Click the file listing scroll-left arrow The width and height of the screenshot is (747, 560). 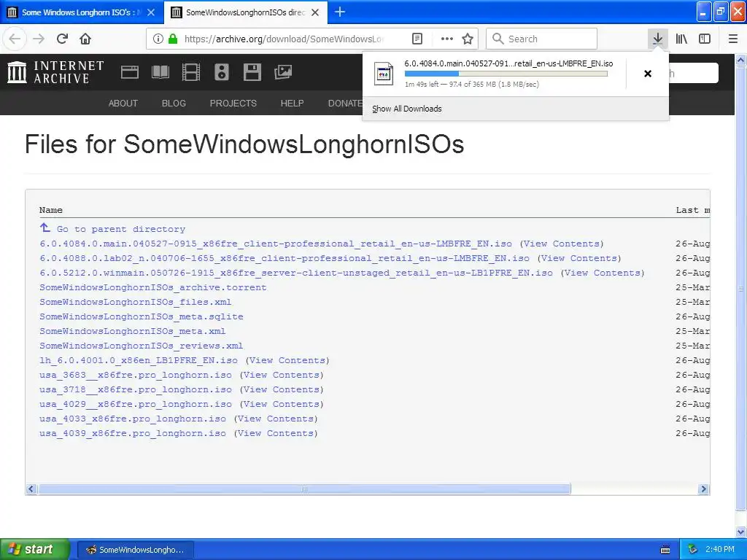pos(31,489)
